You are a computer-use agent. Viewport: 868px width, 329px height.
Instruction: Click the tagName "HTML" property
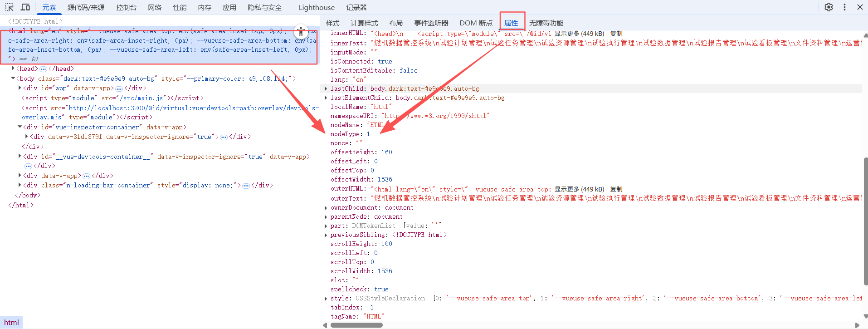point(357,316)
